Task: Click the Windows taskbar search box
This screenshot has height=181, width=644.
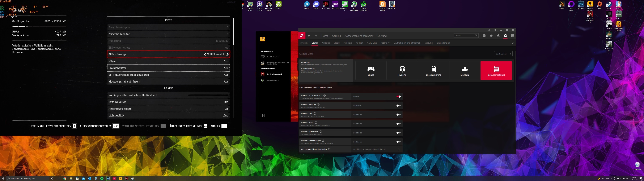Action: click(28, 178)
